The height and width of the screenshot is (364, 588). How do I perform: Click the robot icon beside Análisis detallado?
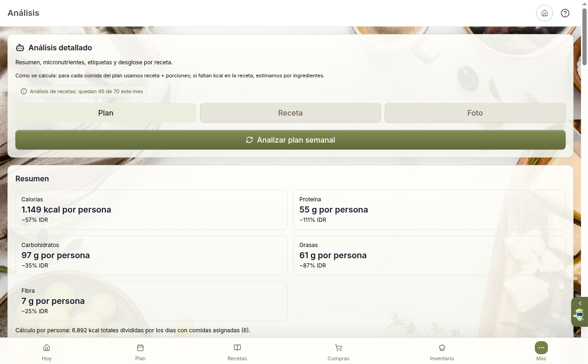[x=20, y=48]
